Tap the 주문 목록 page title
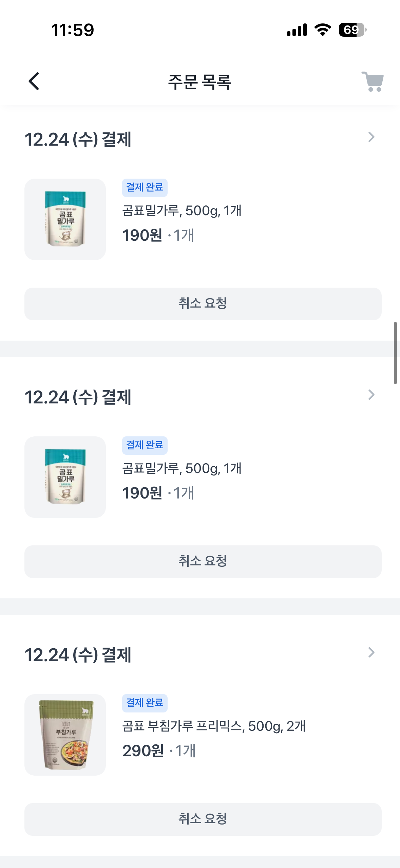The width and height of the screenshot is (400, 868). (x=200, y=82)
